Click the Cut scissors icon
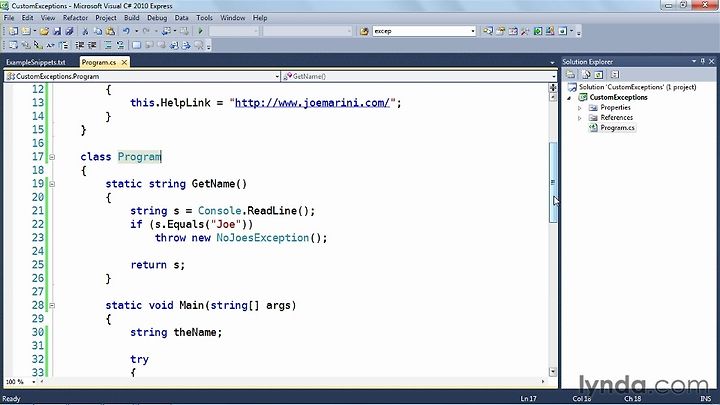This screenshot has height=405, width=720. [x=85, y=31]
